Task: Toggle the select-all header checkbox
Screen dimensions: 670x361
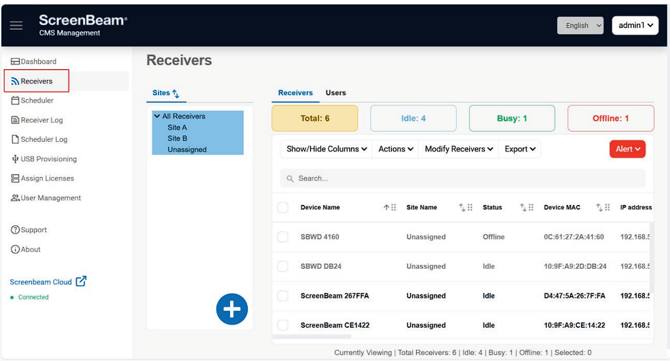Action: pos(282,208)
